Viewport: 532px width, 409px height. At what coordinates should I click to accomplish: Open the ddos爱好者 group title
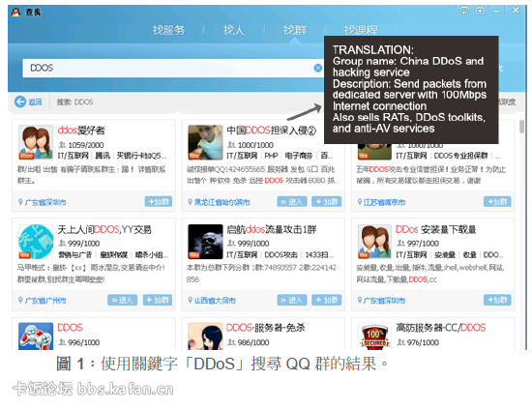[81, 130]
